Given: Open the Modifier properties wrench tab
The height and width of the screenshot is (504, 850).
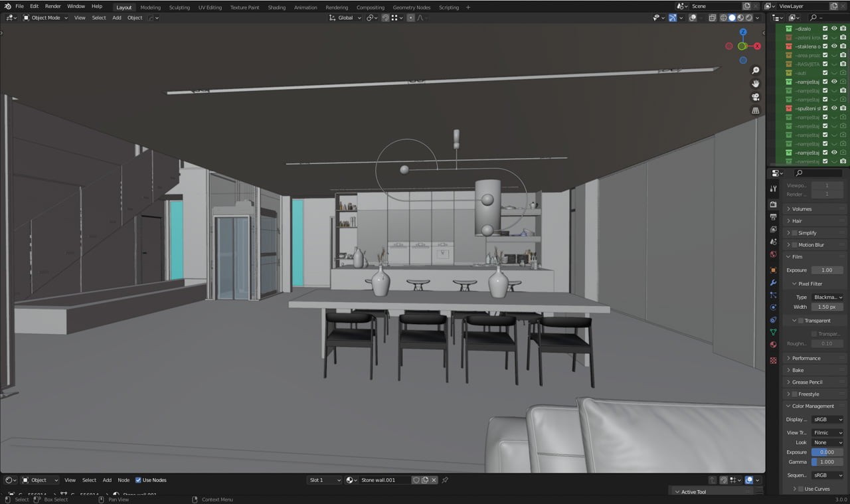Looking at the screenshot, I should [773, 283].
